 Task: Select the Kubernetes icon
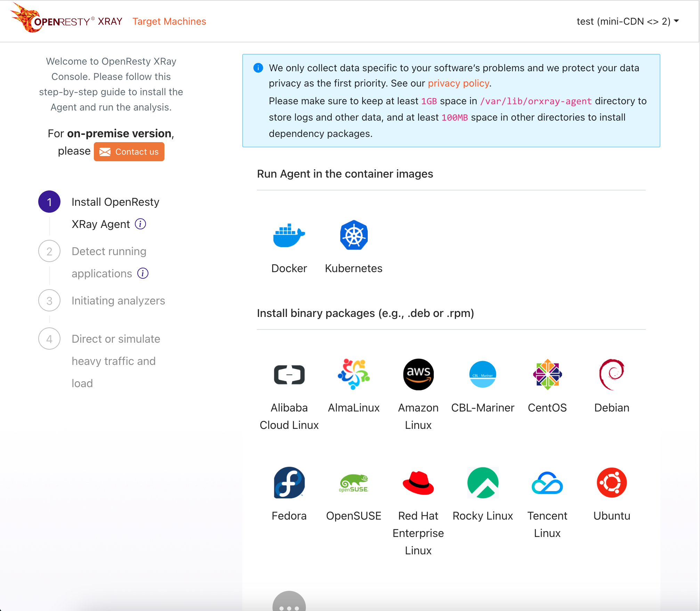[x=354, y=235]
